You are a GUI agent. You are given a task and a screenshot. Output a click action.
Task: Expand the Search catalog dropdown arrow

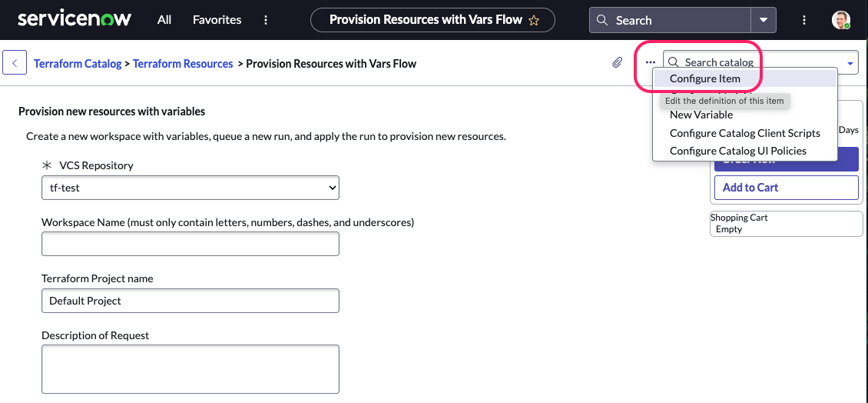point(850,63)
